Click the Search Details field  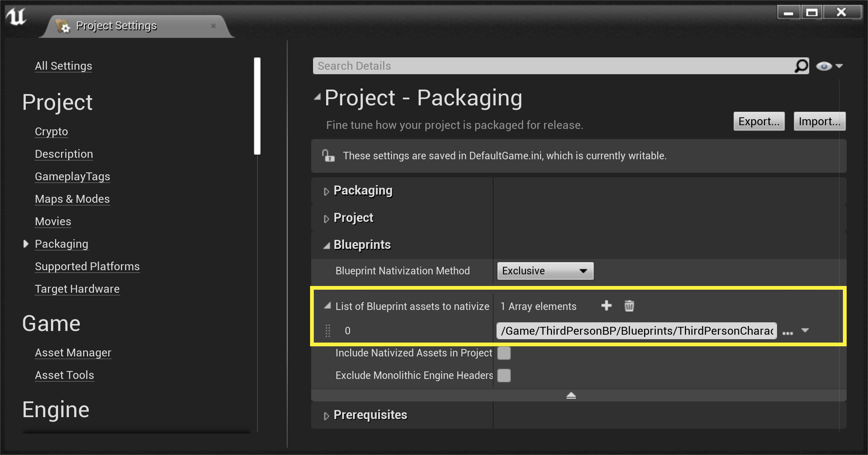pos(550,66)
